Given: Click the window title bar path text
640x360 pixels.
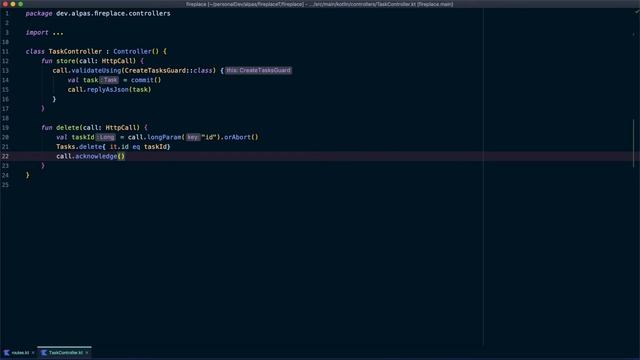Looking at the screenshot, I should pyautogui.click(x=319, y=4).
